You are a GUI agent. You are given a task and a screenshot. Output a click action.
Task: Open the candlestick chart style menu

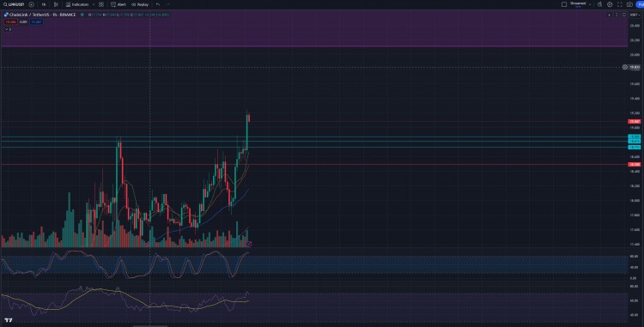57,4
